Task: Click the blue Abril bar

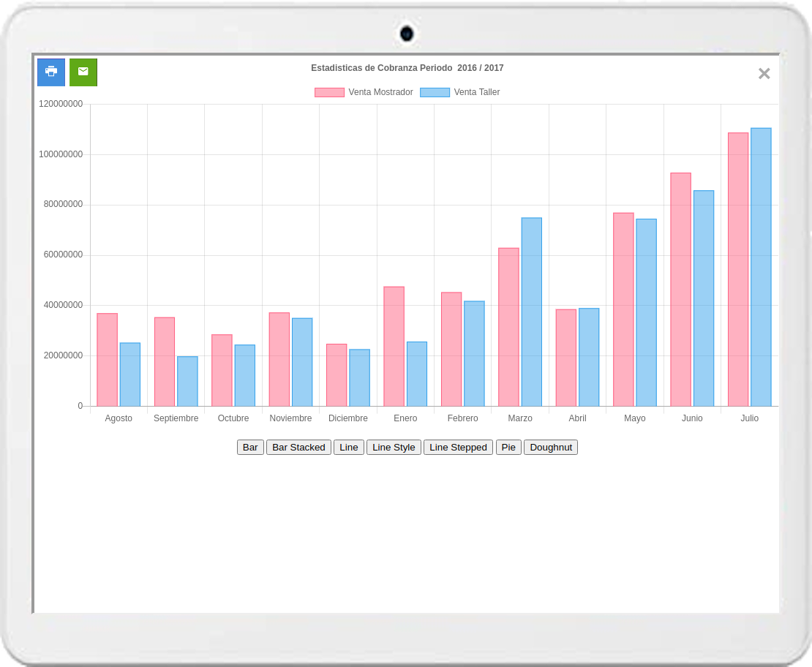Action: (x=590, y=358)
